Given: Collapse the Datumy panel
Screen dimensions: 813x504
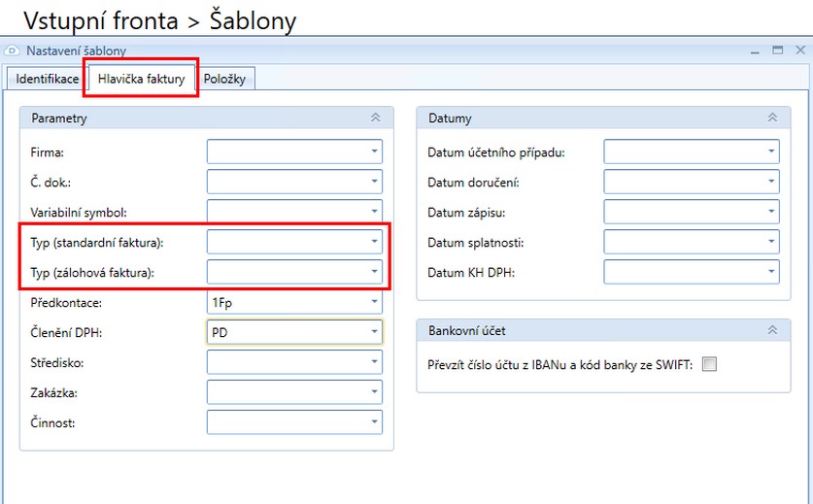Looking at the screenshot, I should point(772,118).
